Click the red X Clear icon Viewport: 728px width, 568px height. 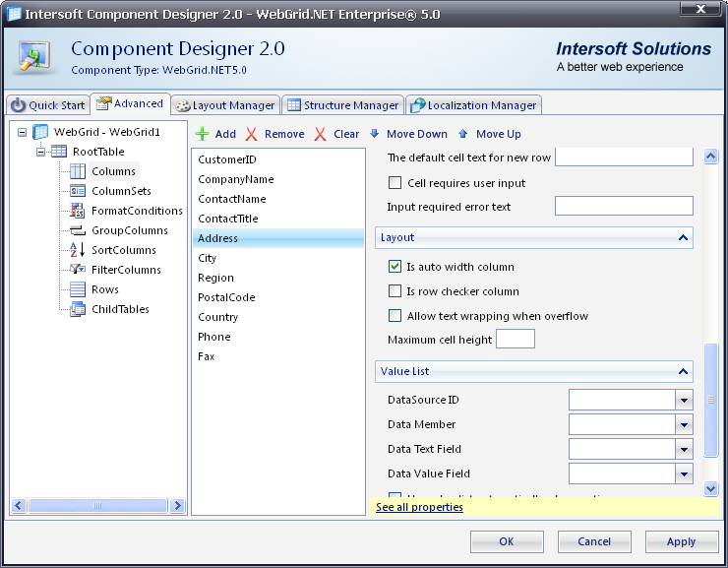click(320, 134)
